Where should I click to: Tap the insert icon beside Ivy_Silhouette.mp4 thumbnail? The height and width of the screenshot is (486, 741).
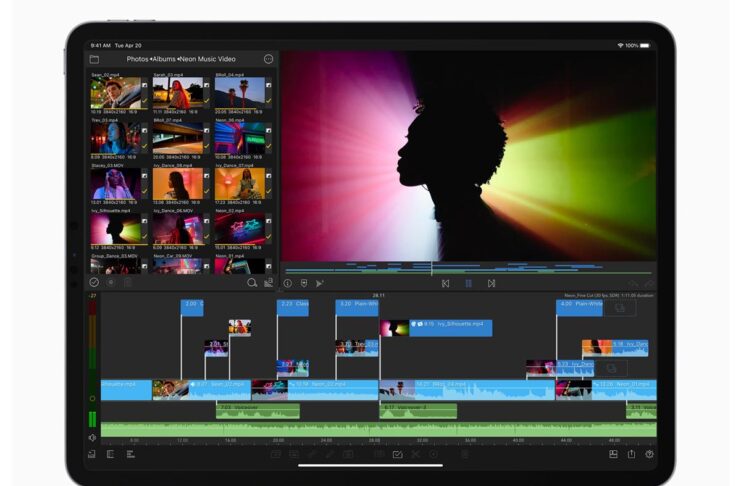click(x=145, y=221)
